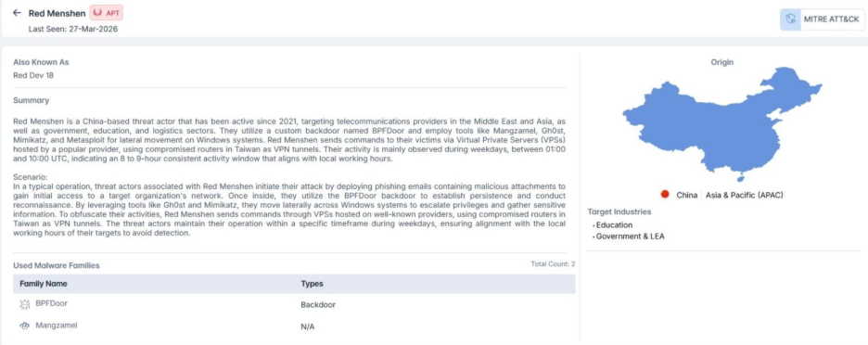Click the Asia & Pacific (APAC) label
The height and width of the screenshot is (345, 868).
744,195
